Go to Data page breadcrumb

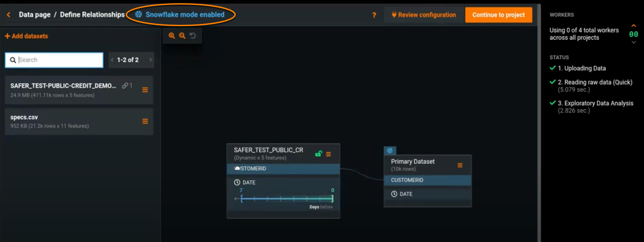35,15
